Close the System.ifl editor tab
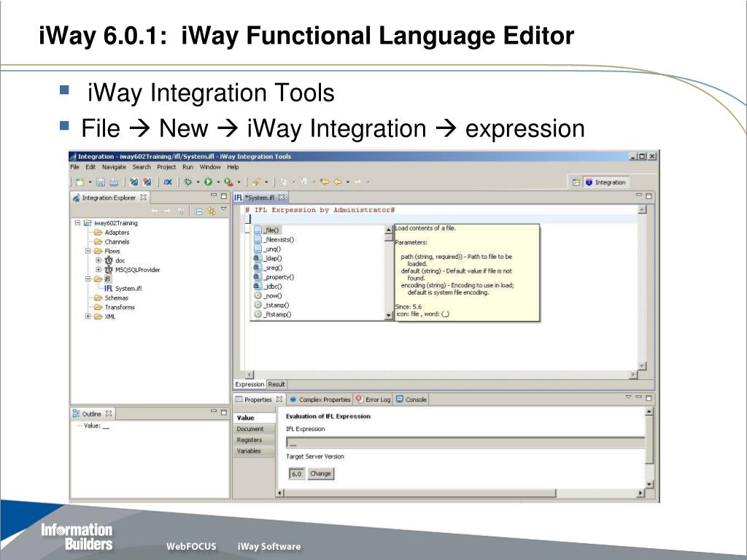The image size is (747, 560). pos(282,197)
